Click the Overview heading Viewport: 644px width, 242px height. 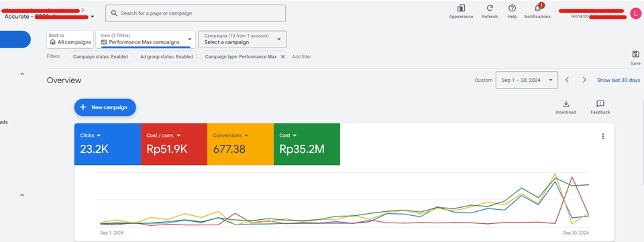click(64, 80)
